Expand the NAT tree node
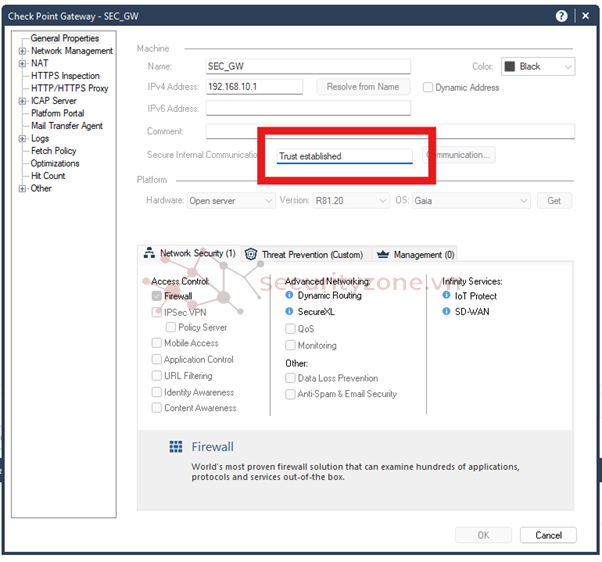The height and width of the screenshot is (562, 602). tap(23, 63)
